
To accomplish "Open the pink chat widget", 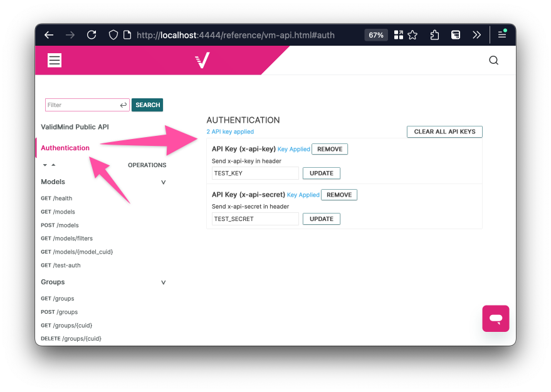I will (495, 318).
